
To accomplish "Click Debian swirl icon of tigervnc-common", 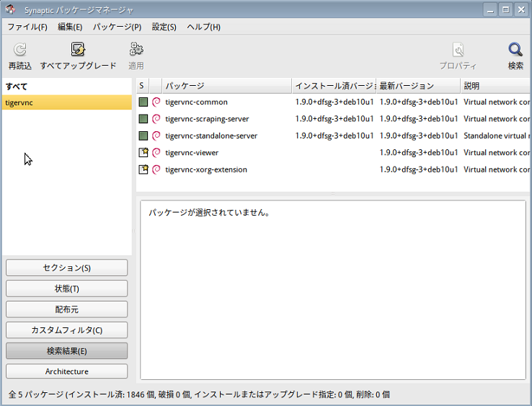I will point(156,102).
